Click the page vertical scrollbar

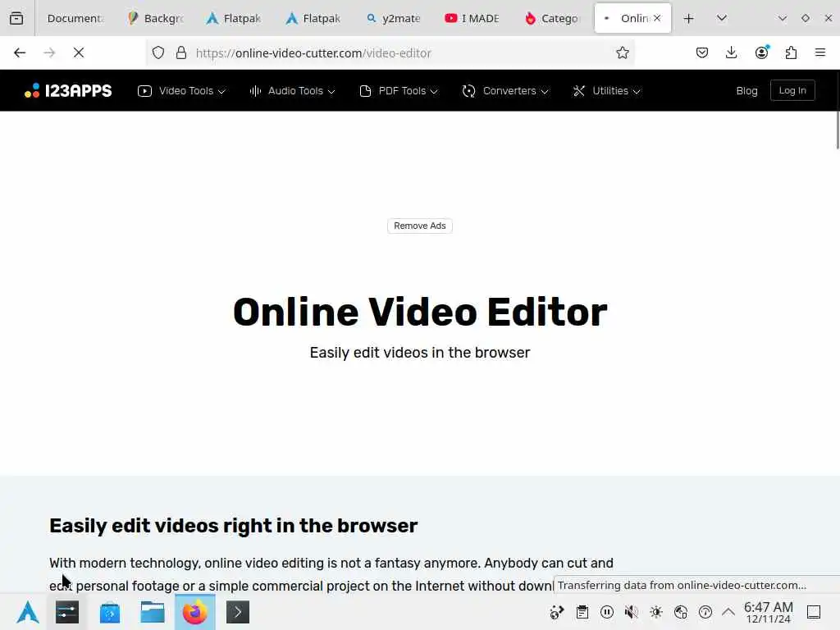coord(837,130)
